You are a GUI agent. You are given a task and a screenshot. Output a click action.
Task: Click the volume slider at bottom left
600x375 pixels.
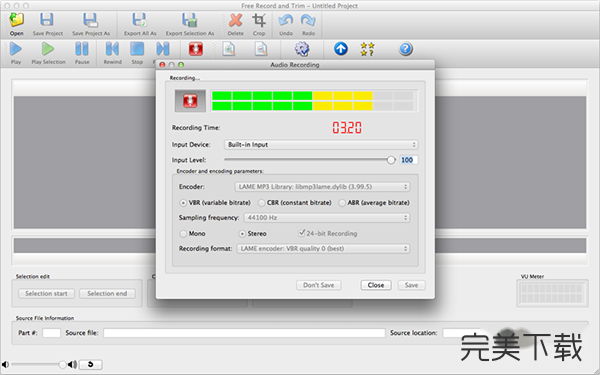point(37,365)
